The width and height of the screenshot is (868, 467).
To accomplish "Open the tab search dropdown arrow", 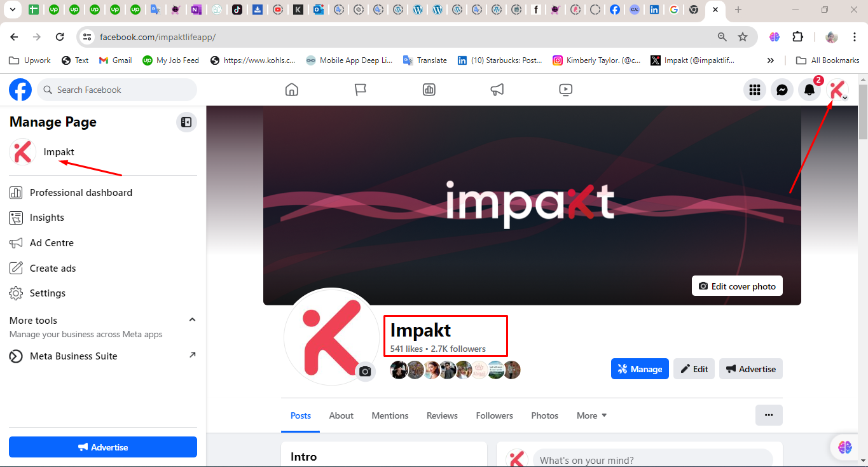I will pos(13,10).
